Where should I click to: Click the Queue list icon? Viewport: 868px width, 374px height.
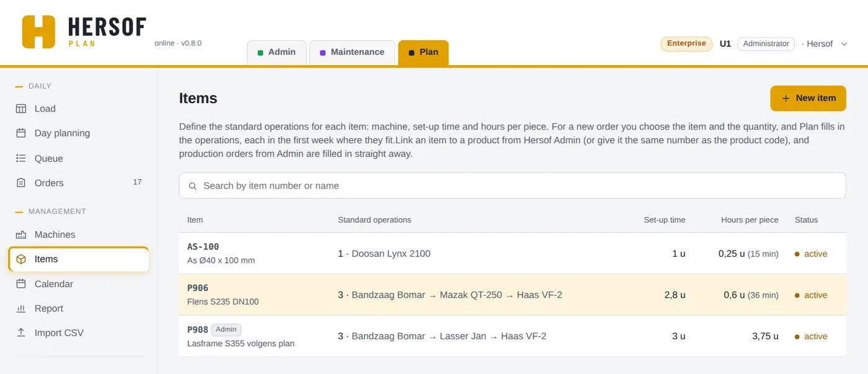pyautogui.click(x=21, y=159)
